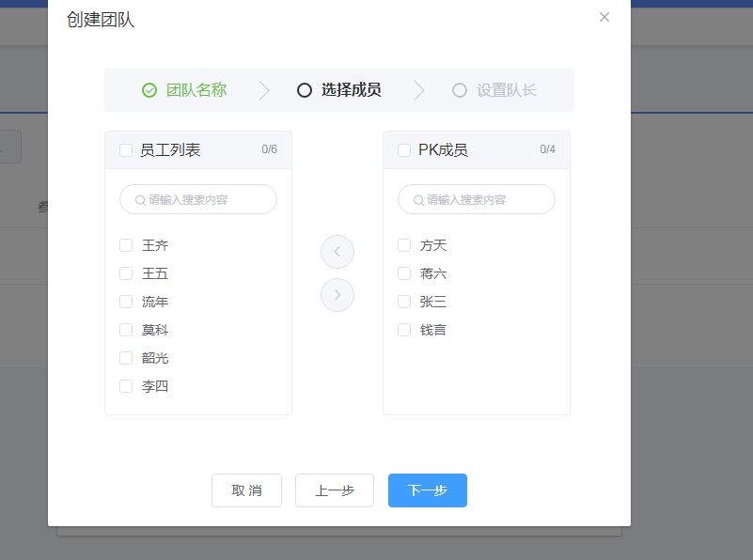Check the box for 韶光
The image size is (753, 560).
(126, 358)
